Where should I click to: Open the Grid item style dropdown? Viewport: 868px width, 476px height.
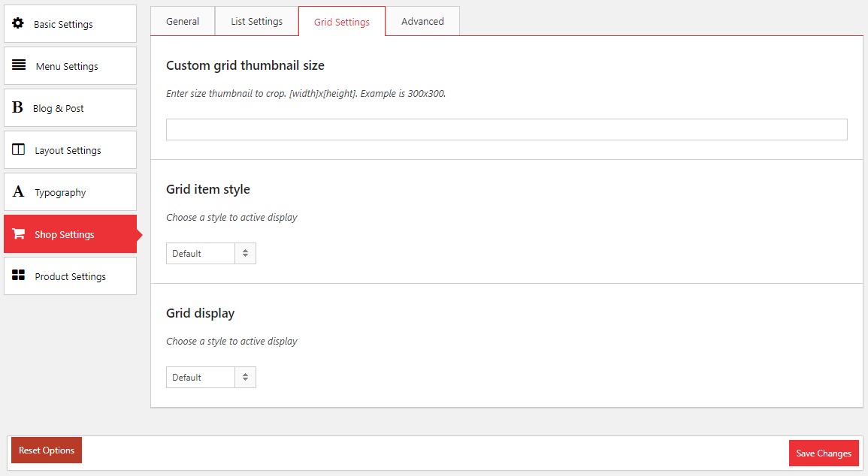[x=201, y=254]
